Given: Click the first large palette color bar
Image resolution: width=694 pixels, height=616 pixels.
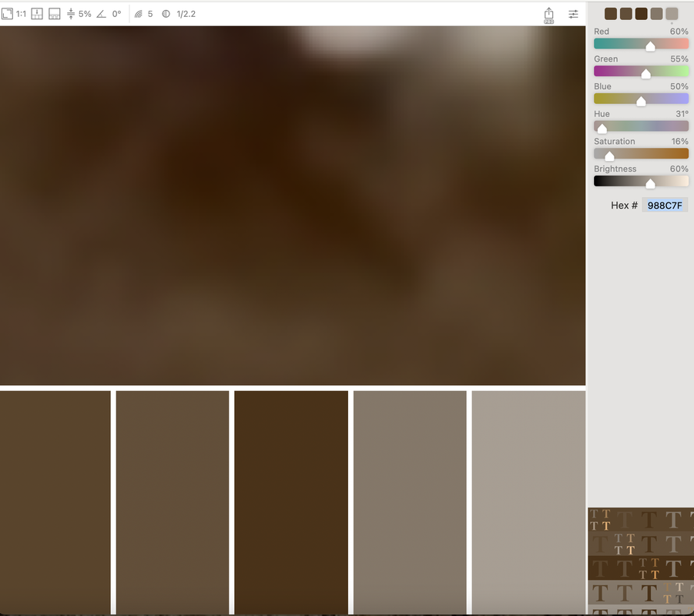Looking at the screenshot, I should point(55,502).
